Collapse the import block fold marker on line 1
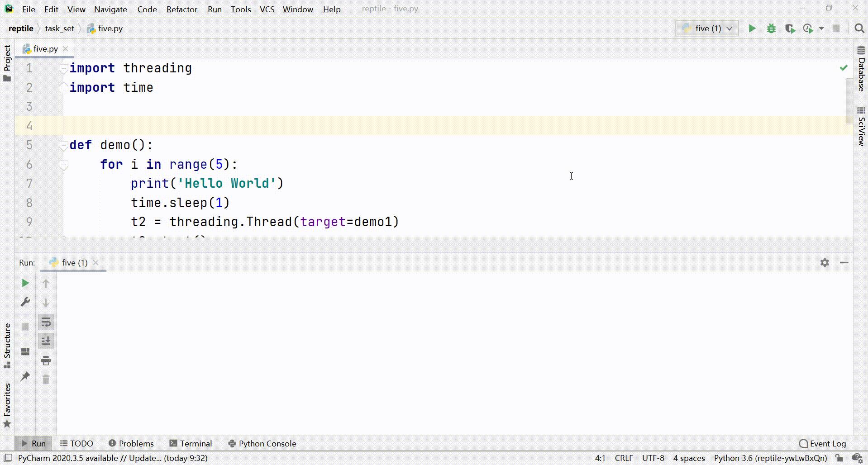Viewport: 868px width, 465px height. 64,68
